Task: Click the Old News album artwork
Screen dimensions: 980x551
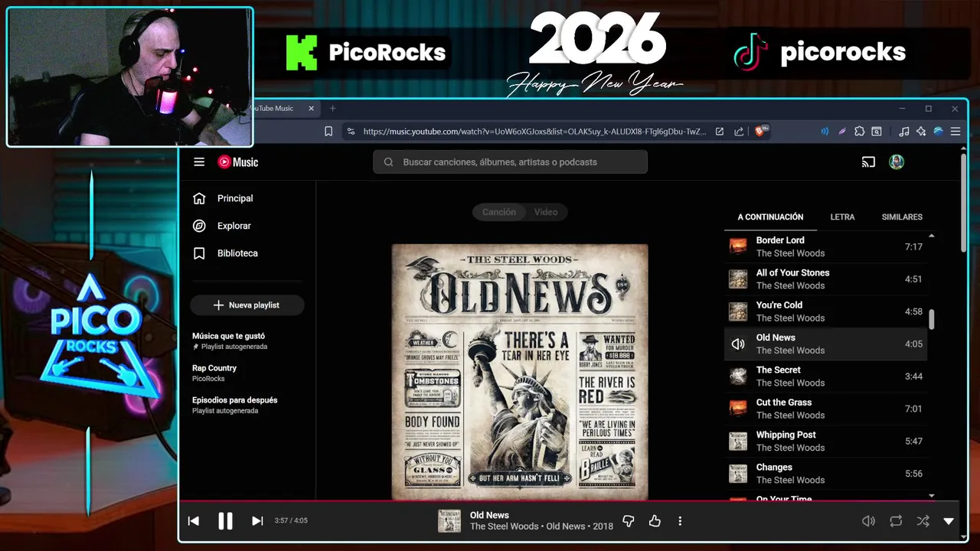Action: pyautogui.click(x=520, y=373)
